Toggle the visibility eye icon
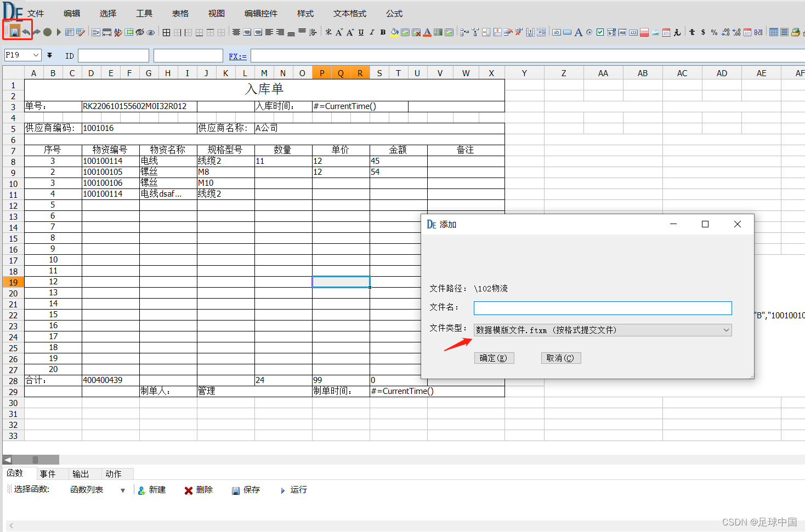Screen dimensions: 805x532 coord(151,32)
